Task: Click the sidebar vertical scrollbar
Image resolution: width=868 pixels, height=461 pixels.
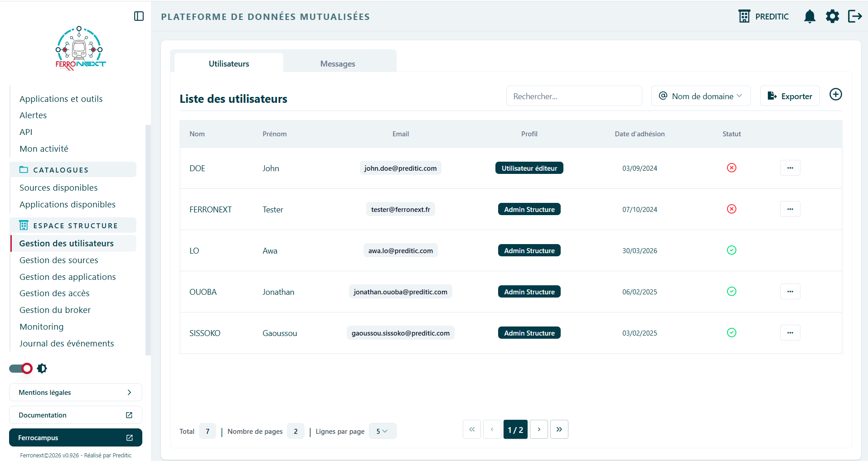Action: point(147,240)
